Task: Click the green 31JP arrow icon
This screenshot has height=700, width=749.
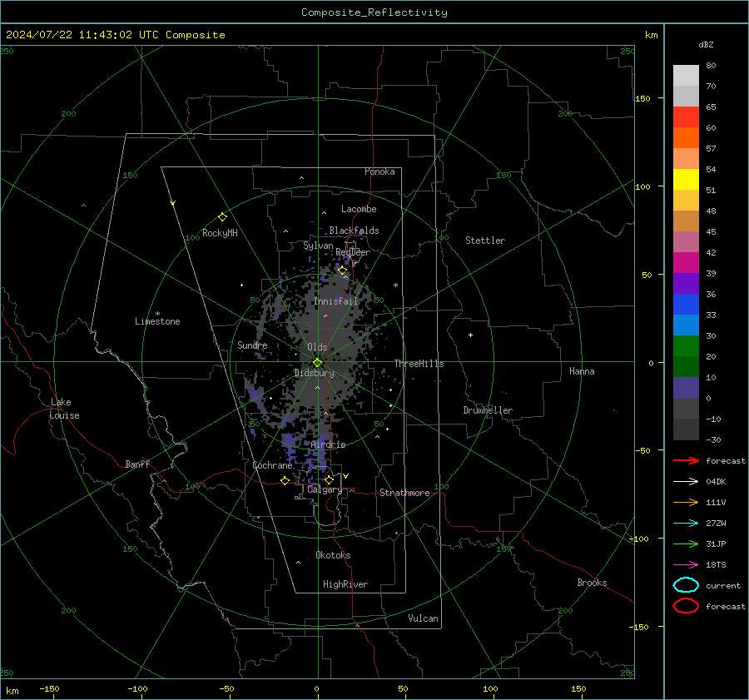Action: pyautogui.click(x=686, y=544)
